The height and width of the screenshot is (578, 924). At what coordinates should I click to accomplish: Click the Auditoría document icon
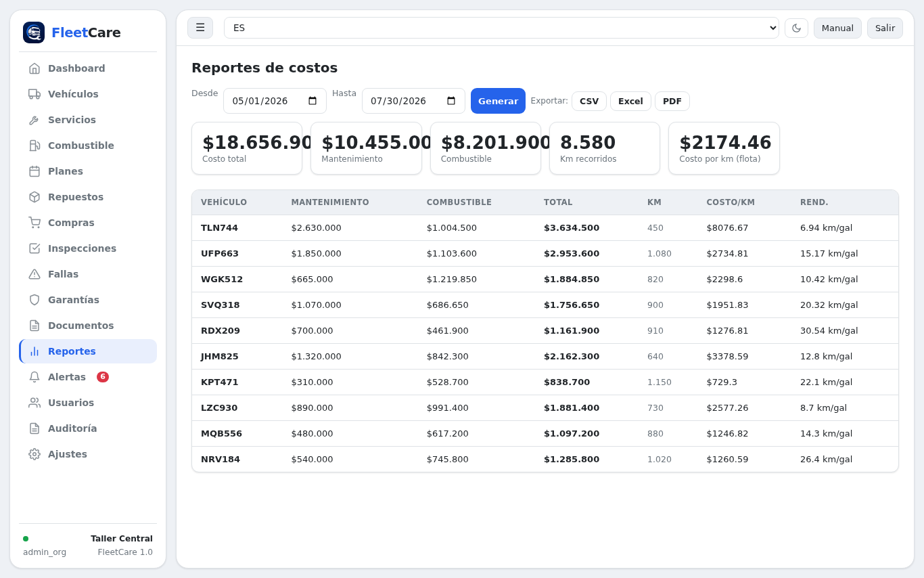(x=34, y=428)
